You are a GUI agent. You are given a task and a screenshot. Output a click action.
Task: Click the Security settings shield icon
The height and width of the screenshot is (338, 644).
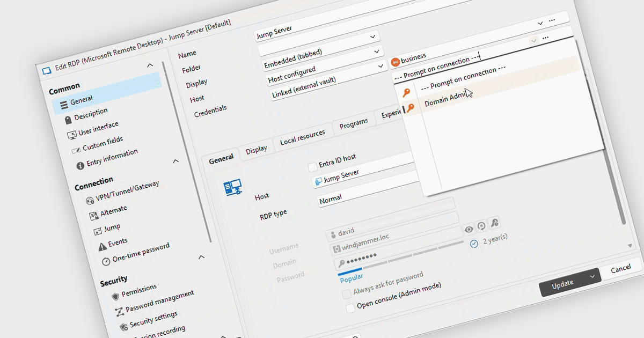tap(123, 327)
